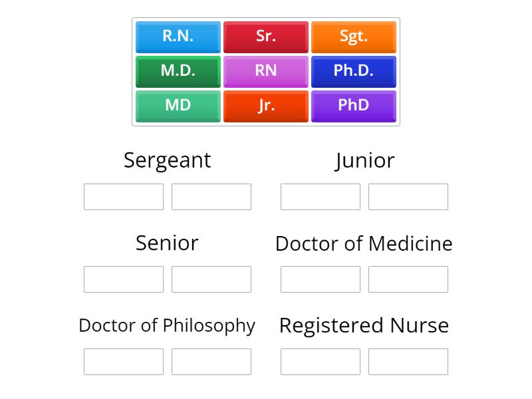Viewport: 532px width, 399px height.
Task: Select the Jr. tile
Action: coord(265,106)
